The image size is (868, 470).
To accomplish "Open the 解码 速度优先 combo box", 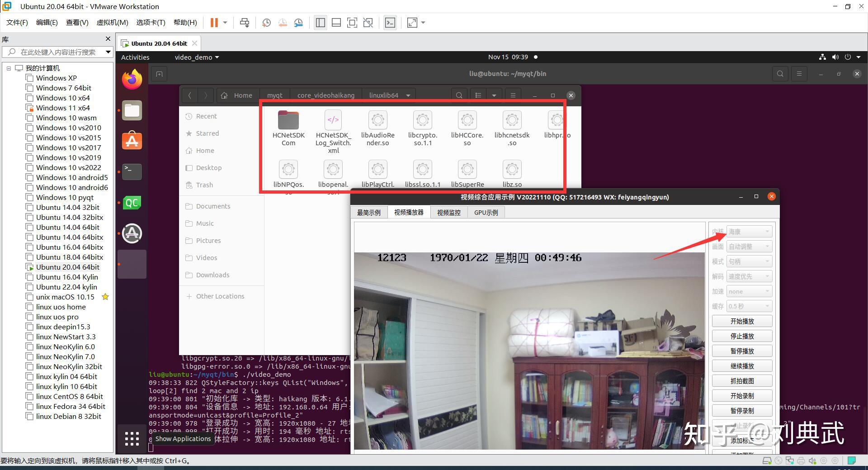I will [x=749, y=276].
